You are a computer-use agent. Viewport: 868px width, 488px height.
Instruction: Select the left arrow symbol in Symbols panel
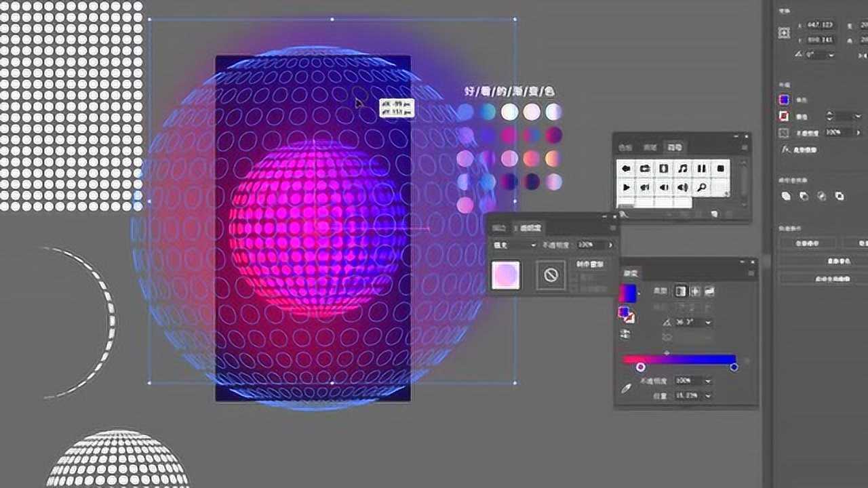(626, 168)
